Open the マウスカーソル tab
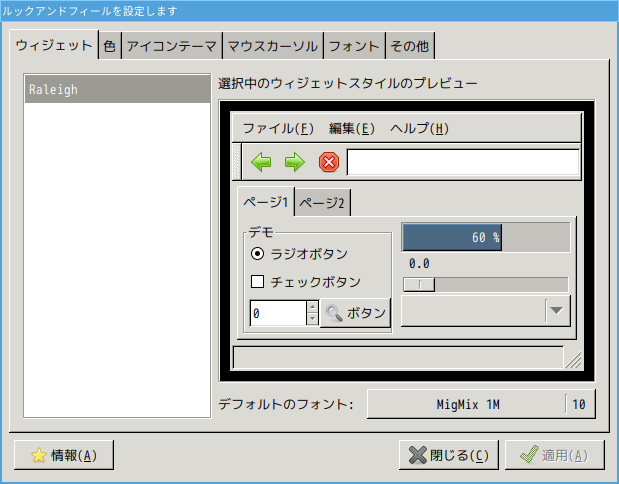Image resolution: width=619 pixels, height=484 pixels. click(x=273, y=46)
